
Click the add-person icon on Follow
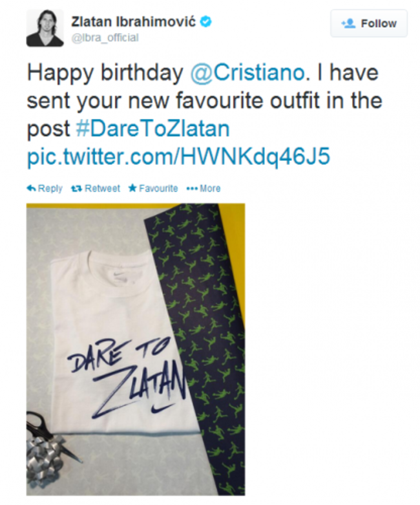coord(348,23)
